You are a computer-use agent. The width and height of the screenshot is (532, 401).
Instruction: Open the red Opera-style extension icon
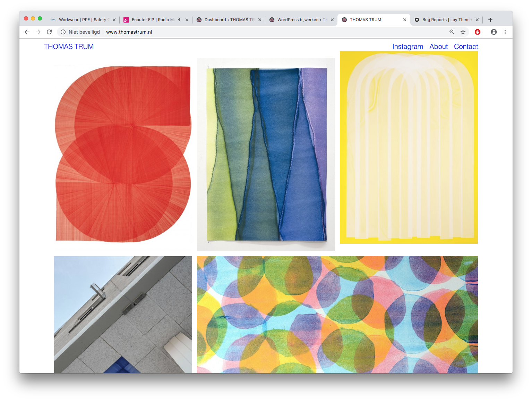[478, 32]
